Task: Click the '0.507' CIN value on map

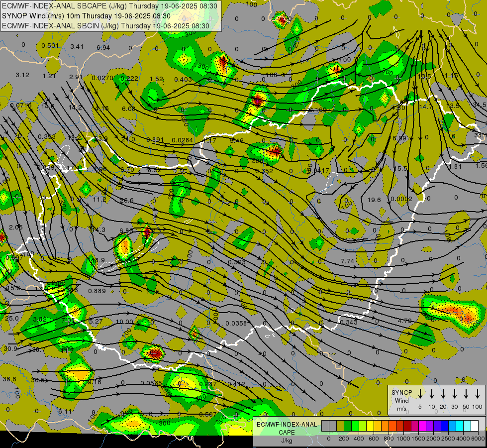Action: pos(208,415)
